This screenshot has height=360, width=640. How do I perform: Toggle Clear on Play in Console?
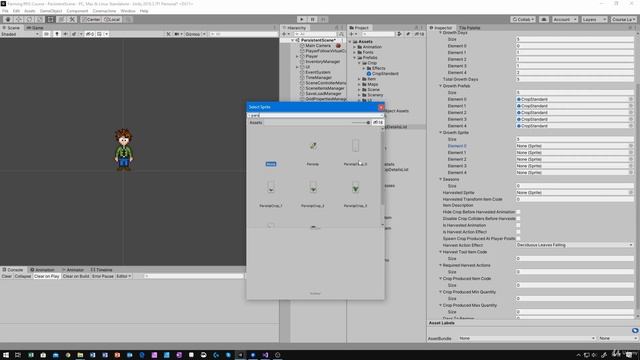tap(47, 276)
